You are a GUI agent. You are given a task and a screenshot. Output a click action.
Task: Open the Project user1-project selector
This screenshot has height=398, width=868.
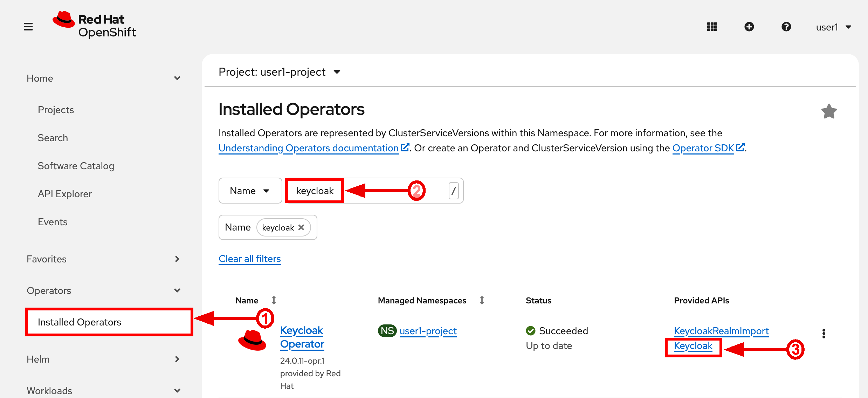click(x=279, y=72)
